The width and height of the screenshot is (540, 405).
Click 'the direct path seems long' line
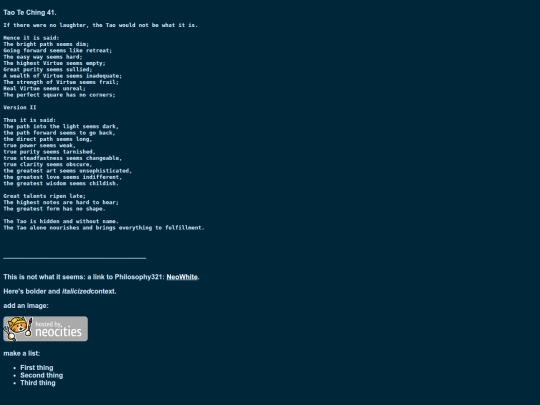tap(48, 139)
